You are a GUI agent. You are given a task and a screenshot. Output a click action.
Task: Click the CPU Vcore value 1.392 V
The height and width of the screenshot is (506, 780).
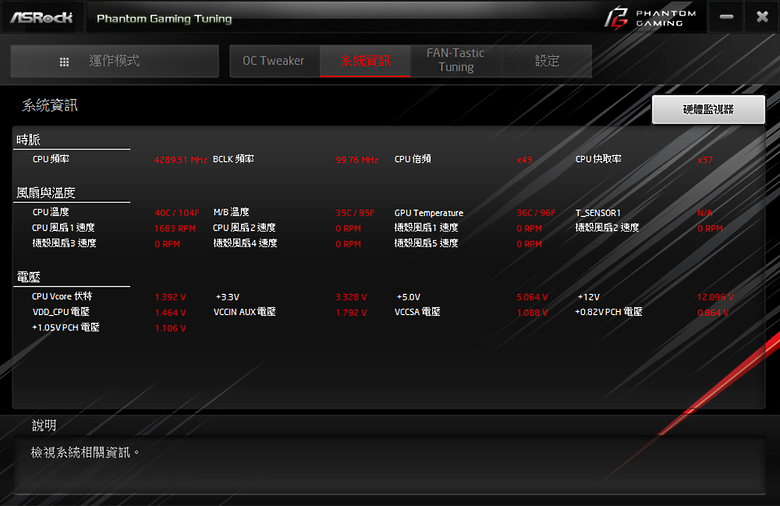pos(170,297)
